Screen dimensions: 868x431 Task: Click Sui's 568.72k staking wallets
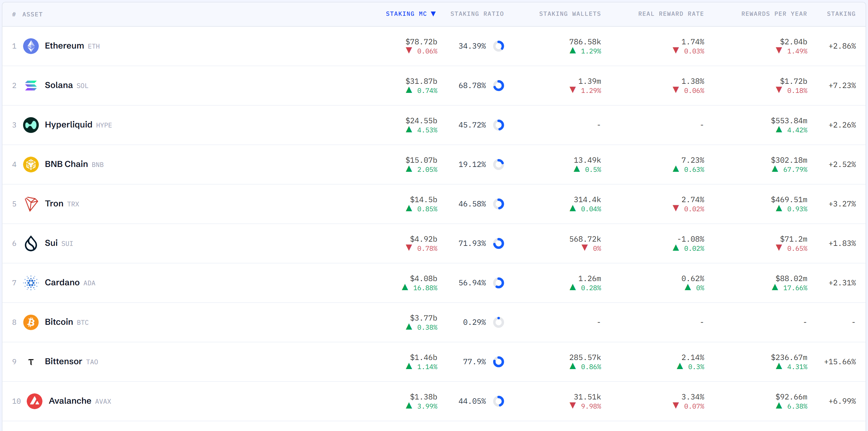[585, 239]
